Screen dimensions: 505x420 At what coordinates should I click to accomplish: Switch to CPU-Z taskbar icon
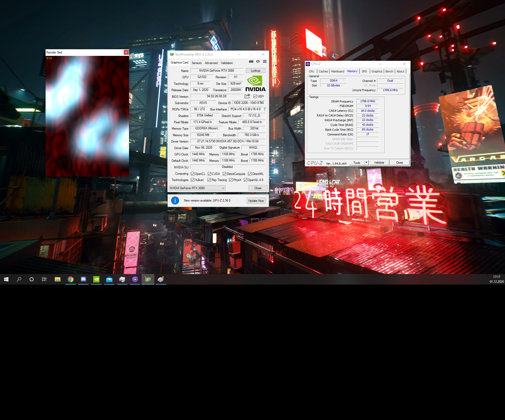click(135, 279)
